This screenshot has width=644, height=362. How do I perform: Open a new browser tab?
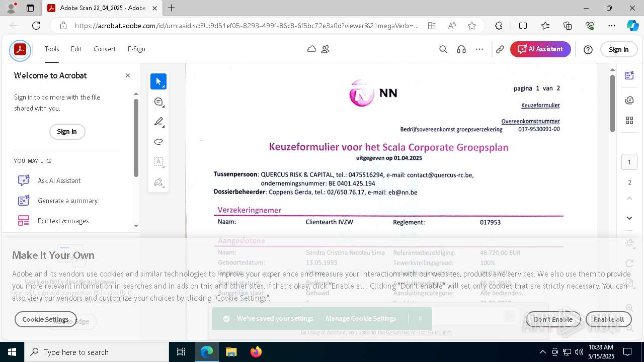[172, 8]
